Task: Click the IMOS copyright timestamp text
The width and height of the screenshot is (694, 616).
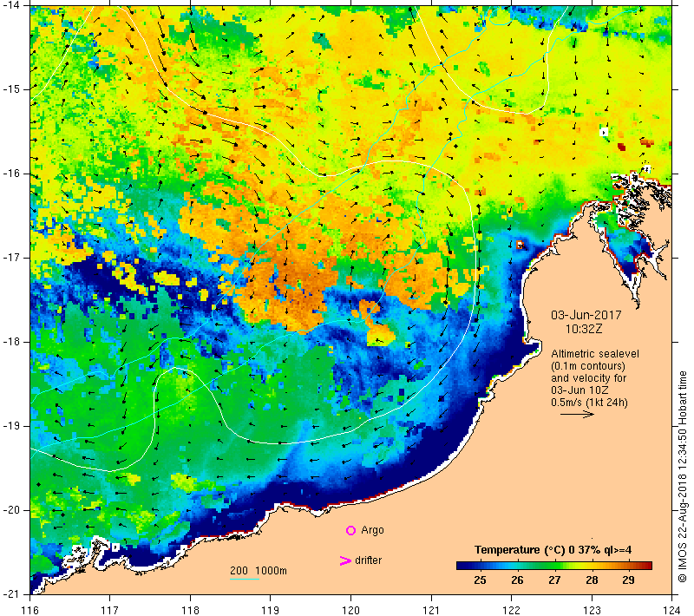Action: point(683,477)
